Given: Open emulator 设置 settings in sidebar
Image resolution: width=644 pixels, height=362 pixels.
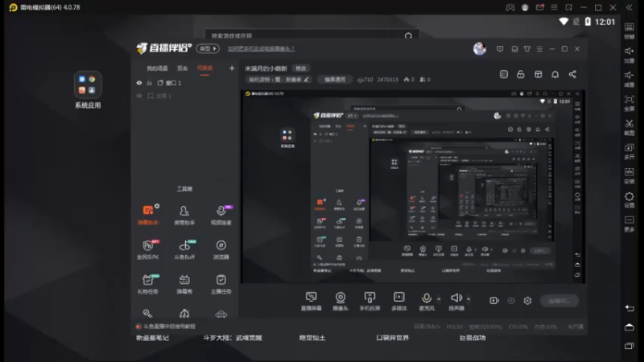Looking at the screenshot, I should [x=630, y=199].
